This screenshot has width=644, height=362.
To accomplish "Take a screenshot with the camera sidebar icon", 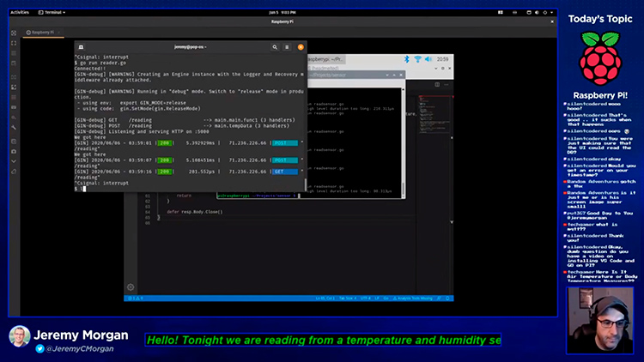I will point(14,152).
